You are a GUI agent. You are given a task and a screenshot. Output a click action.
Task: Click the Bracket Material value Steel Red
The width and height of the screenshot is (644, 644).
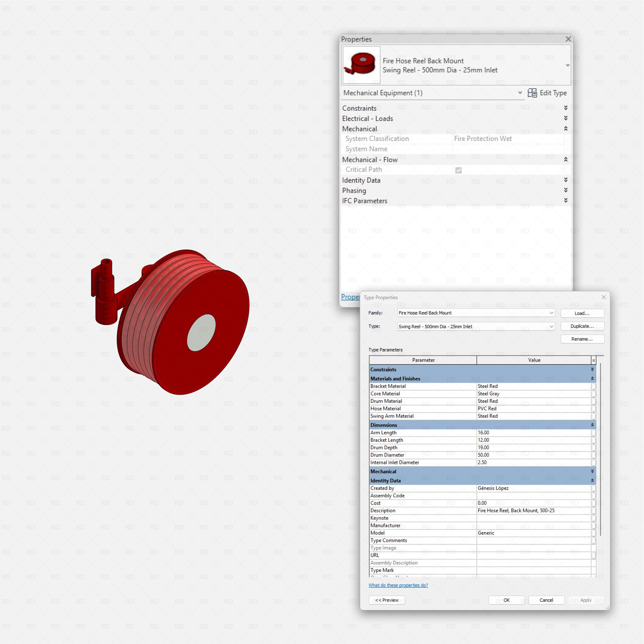tap(534, 386)
